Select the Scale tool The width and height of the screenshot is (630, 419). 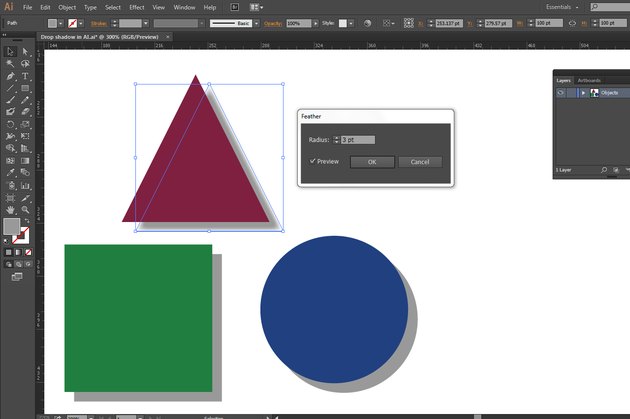click(25, 124)
